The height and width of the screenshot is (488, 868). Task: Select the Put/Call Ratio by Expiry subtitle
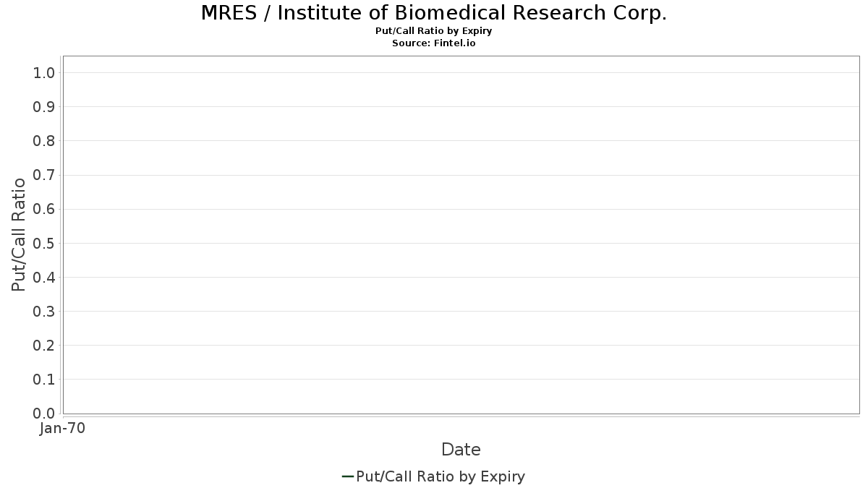(x=433, y=31)
